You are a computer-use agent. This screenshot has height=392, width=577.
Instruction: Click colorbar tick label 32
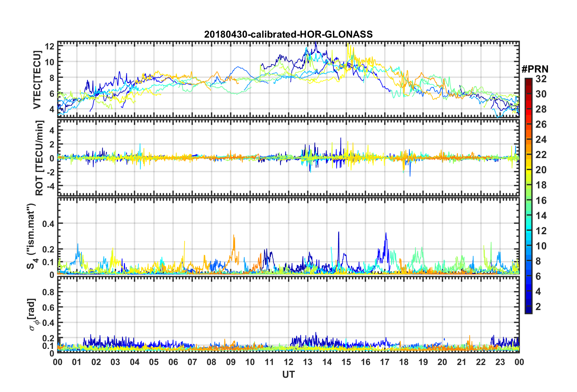[541, 79]
